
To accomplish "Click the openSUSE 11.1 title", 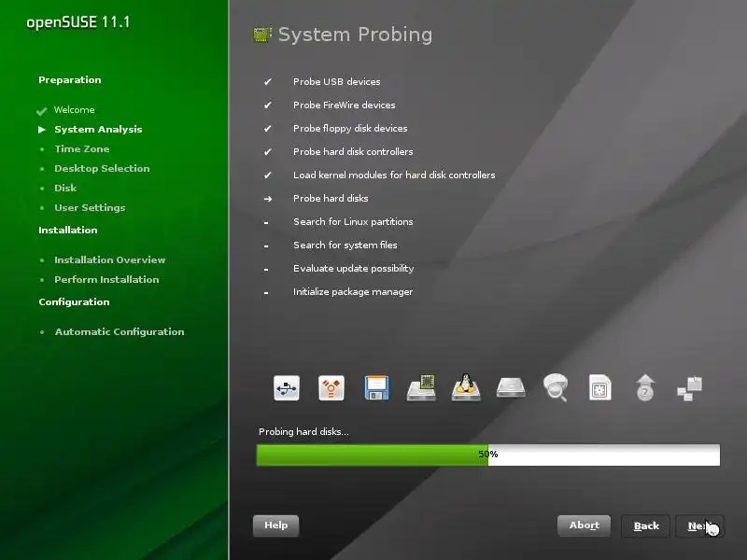I will [78, 22].
